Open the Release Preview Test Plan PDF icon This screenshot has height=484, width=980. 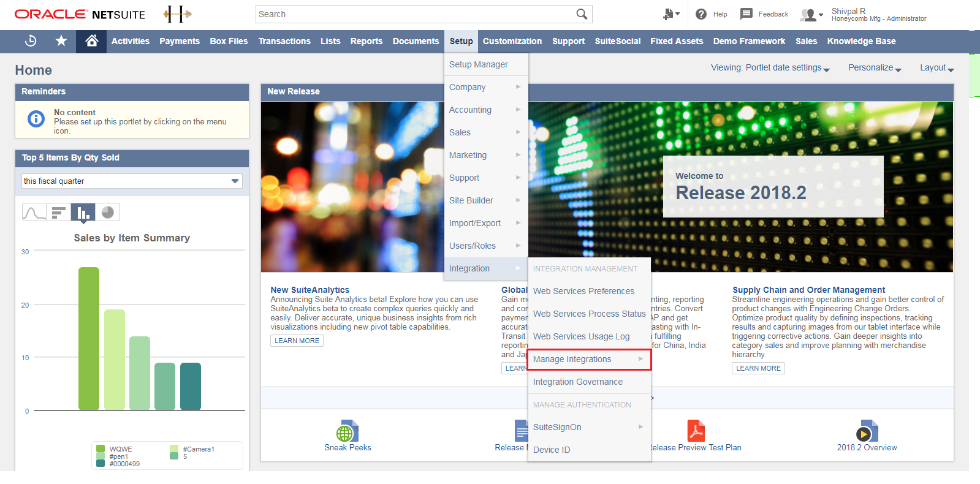696,431
